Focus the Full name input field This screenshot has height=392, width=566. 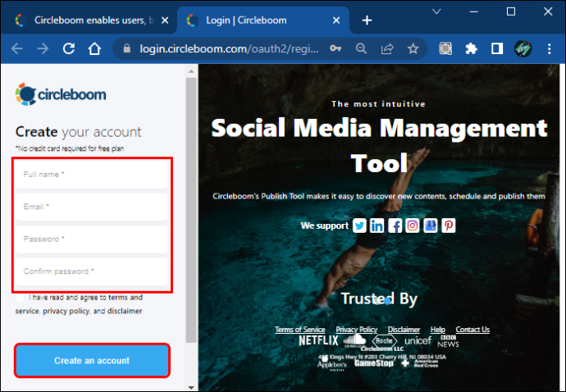pyautogui.click(x=92, y=175)
